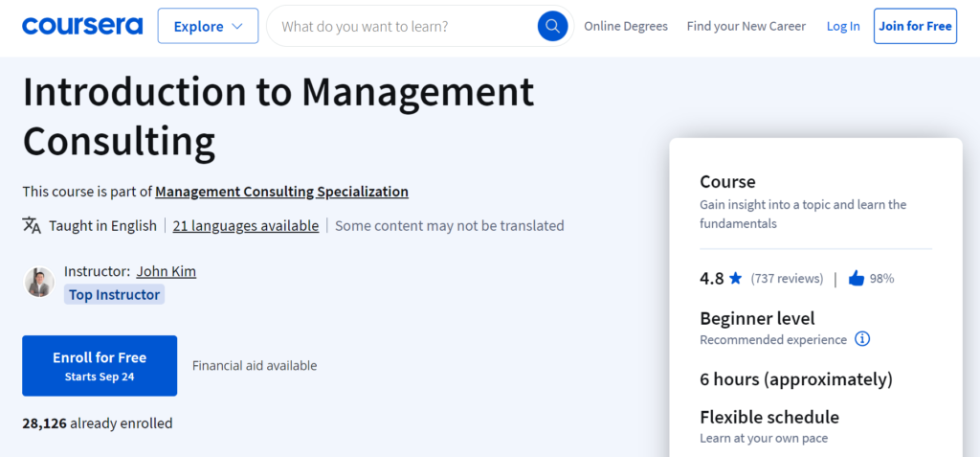Click the Top Instructor badge

[115, 294]
